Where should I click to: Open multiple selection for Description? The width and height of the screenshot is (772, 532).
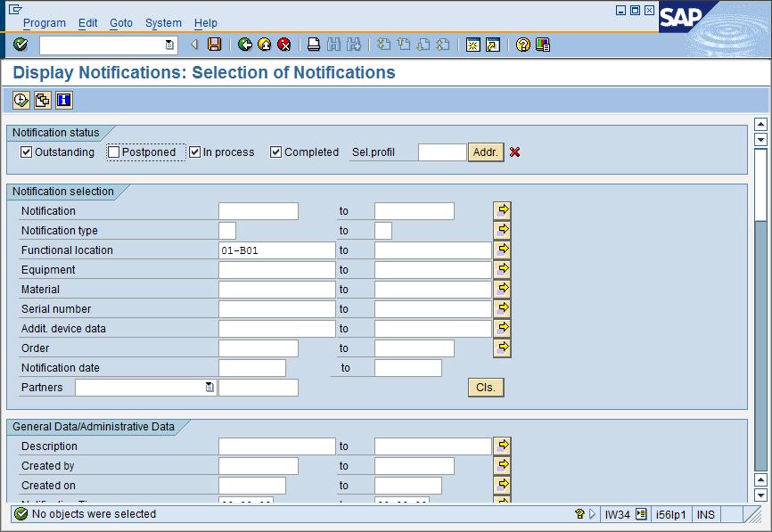click(x=502, y=446)
